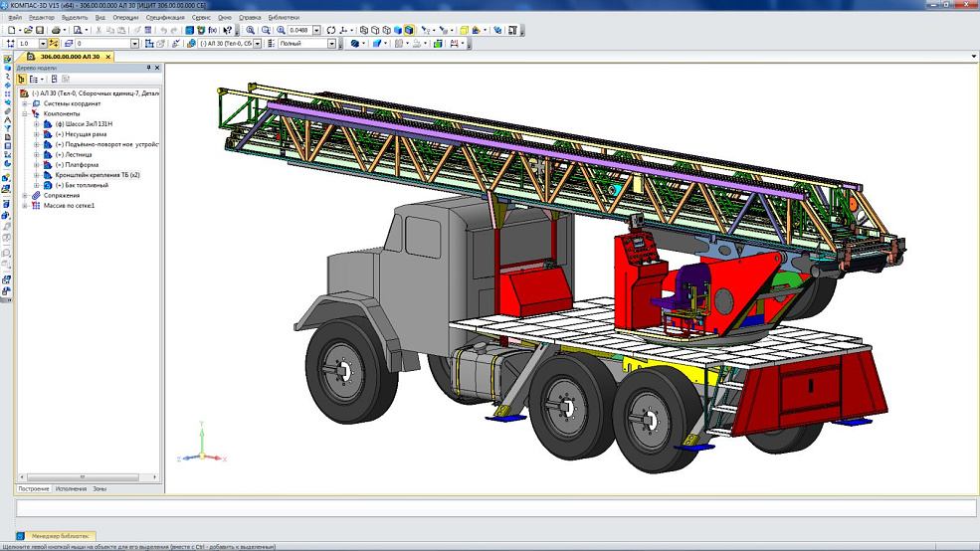This screenshot has width=980, height=551.
Task: Open the Операции menu
Action: 125,17
